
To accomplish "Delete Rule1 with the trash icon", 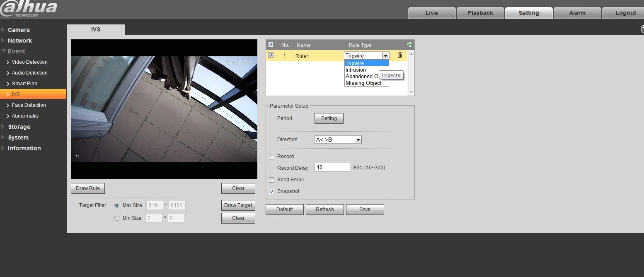I will (x=399, y=55).
